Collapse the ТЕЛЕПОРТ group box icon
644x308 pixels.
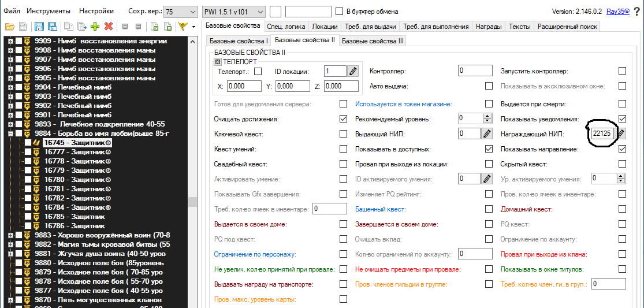pyautogui.click(x=218, y=62)
